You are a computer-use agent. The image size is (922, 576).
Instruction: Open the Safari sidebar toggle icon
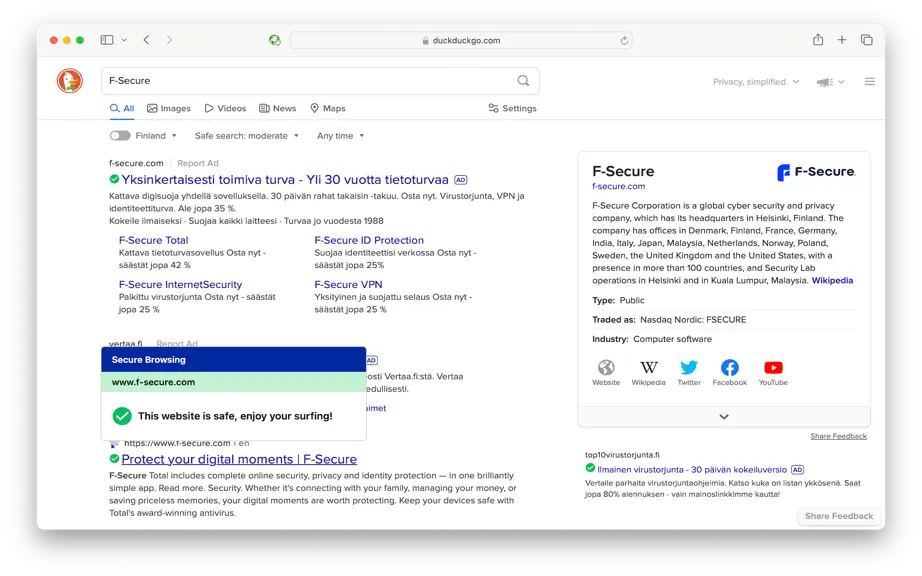107,40
